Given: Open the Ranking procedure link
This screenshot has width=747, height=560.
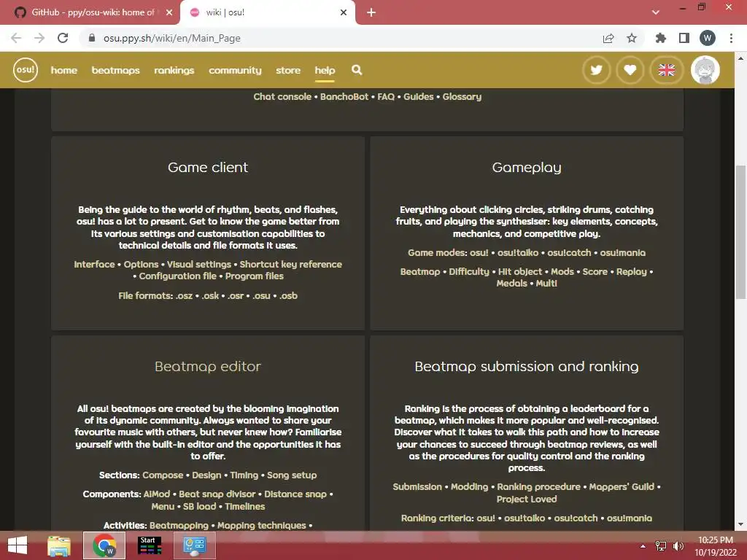Looking at the screenshot, I should (539, 487).
